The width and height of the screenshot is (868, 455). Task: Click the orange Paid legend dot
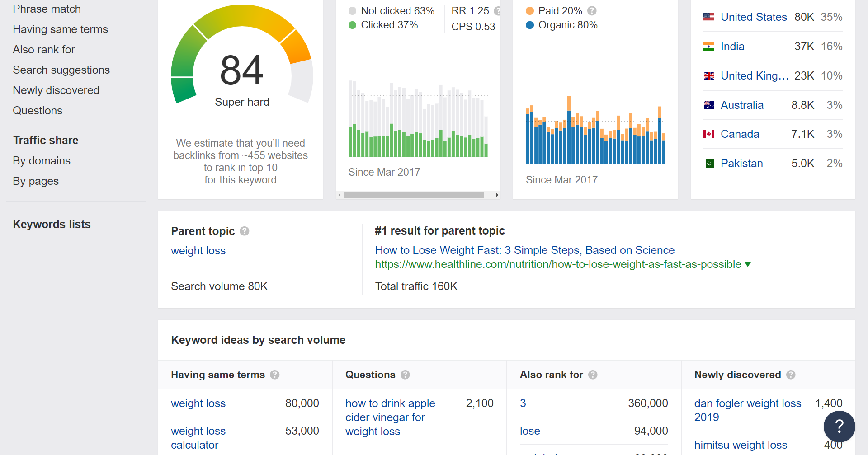pos(530,11)
